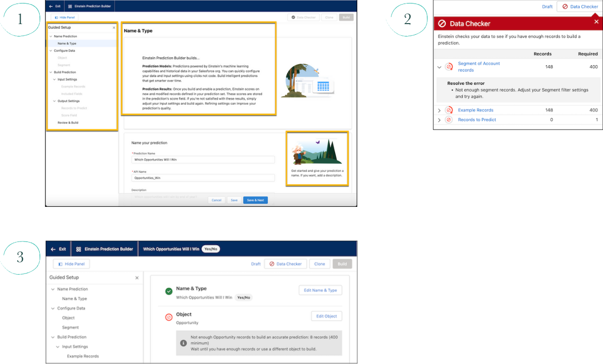The image size is (603, 364).
Task: Click Hide Panel button in screenshot 3
Action: click(72, 264)
